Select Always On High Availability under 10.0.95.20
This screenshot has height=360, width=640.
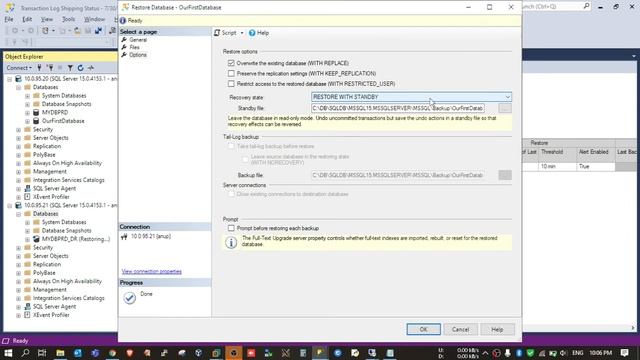pyautogui.click(x=67, y=163)
